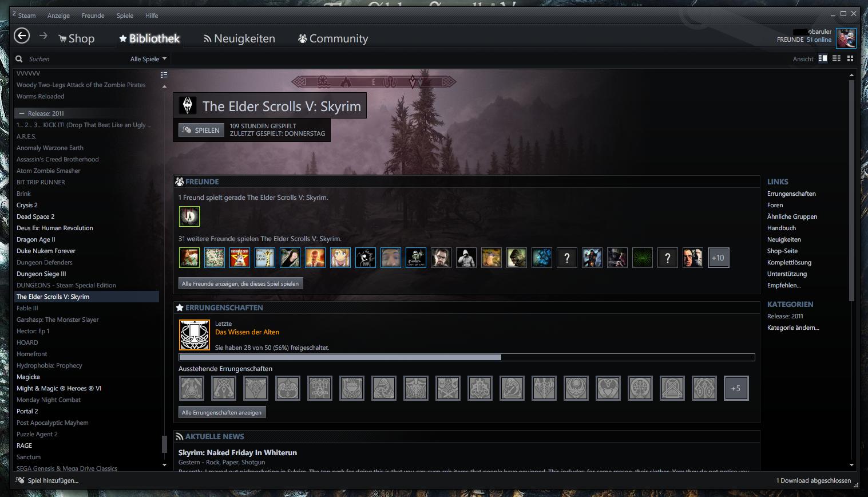This screenshot has height=497, width=868.
Task: Toggle the game list collapse-all icon
Action: pos(164,75)
